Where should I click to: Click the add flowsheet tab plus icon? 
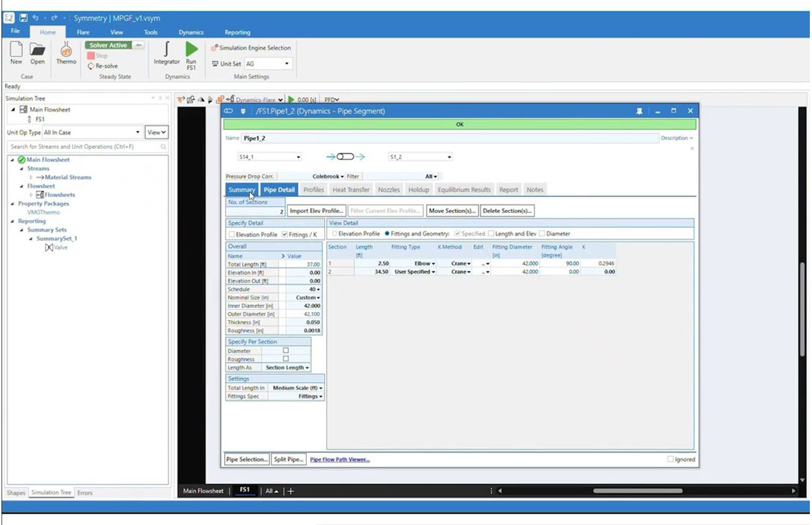[x=290, y=490]
